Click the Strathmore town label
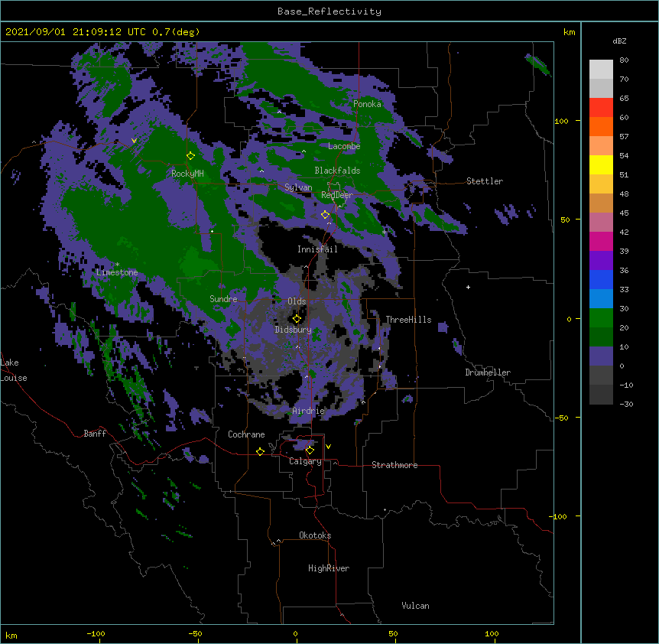659x644 pixels. point(394,465)
